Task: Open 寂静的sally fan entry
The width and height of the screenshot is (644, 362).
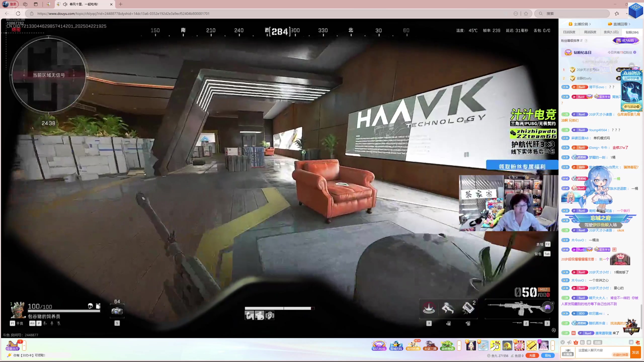Action: point(584,78)
